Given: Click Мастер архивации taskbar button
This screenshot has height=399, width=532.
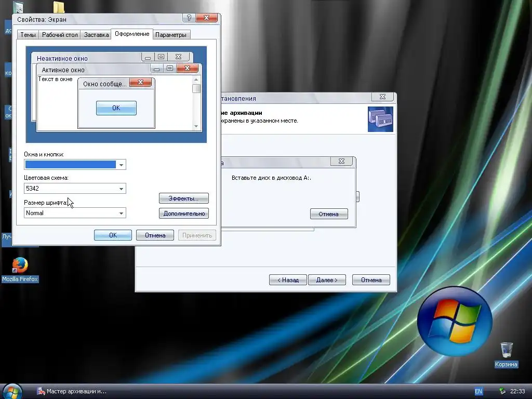Looking at the screenshot, I should (72, 391).
